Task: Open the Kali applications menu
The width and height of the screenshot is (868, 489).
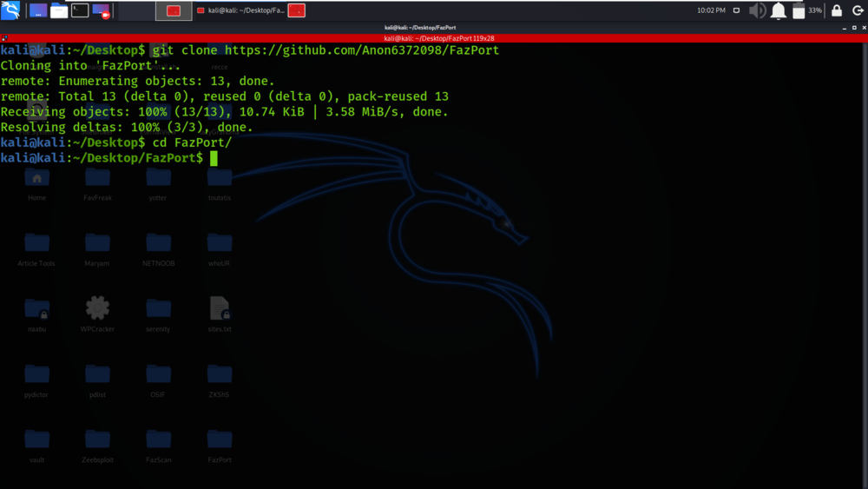Action: tap(10, 10)
